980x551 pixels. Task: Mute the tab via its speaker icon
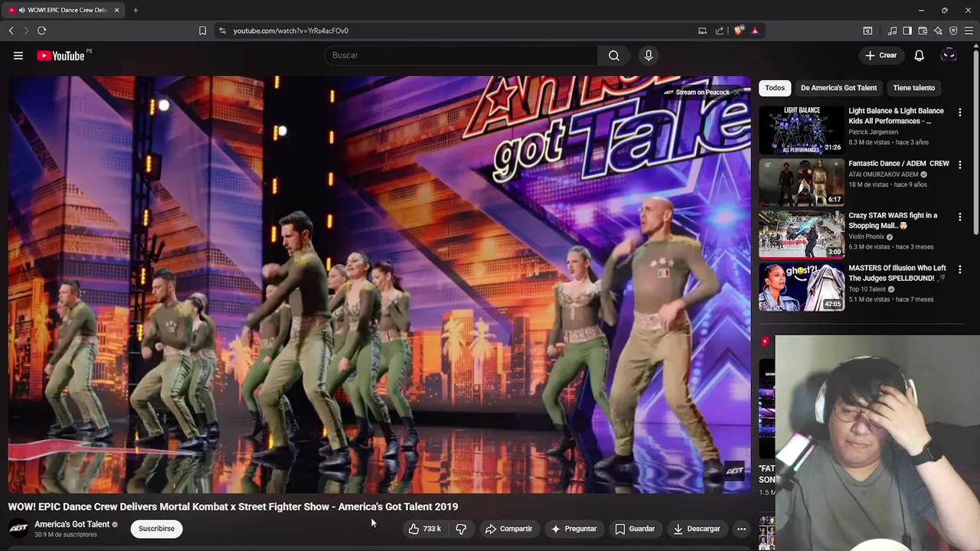(x=21, y=10)
